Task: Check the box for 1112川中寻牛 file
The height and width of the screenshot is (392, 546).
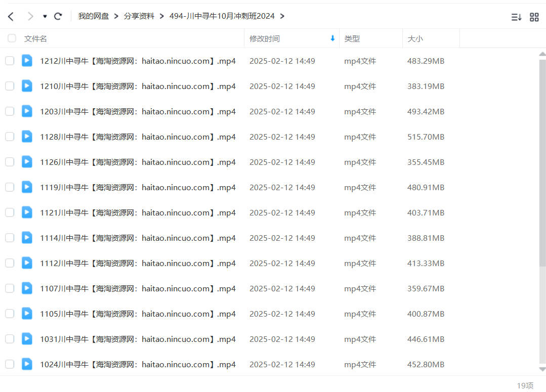Action: tap(10, 263)
